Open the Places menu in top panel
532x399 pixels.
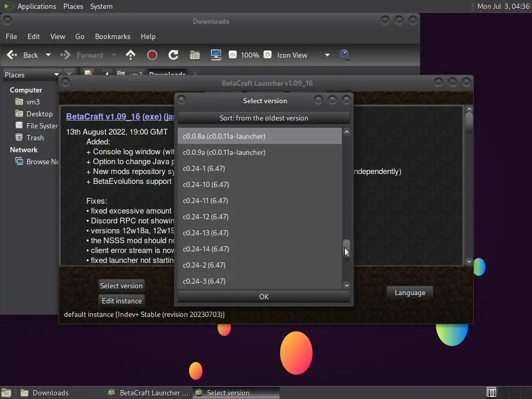point(73,6)
